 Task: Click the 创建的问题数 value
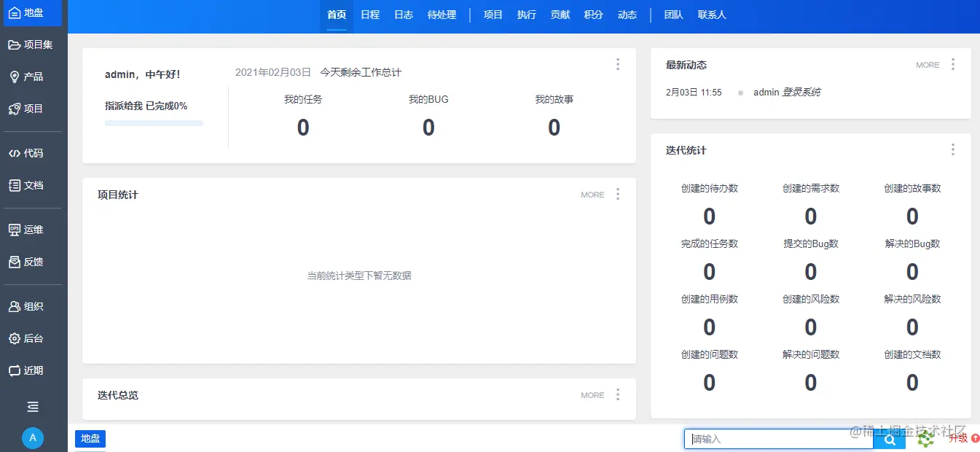tap(710, 383)
